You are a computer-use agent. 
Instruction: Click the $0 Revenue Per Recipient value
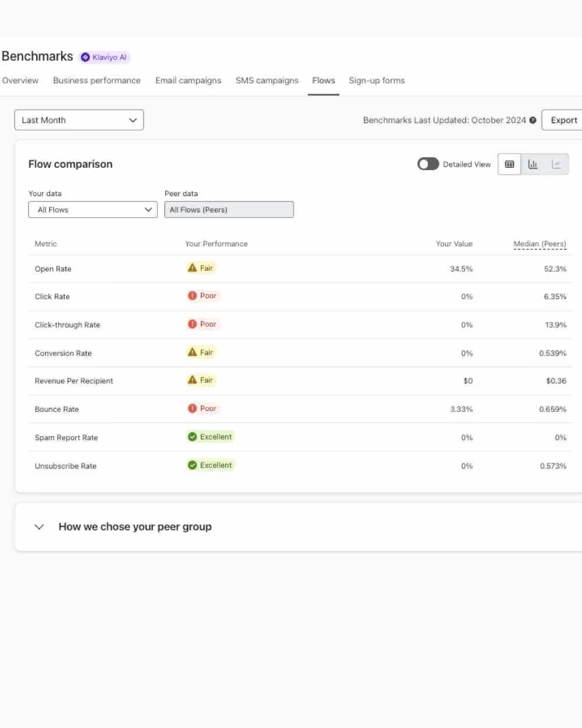pos(468,381)
